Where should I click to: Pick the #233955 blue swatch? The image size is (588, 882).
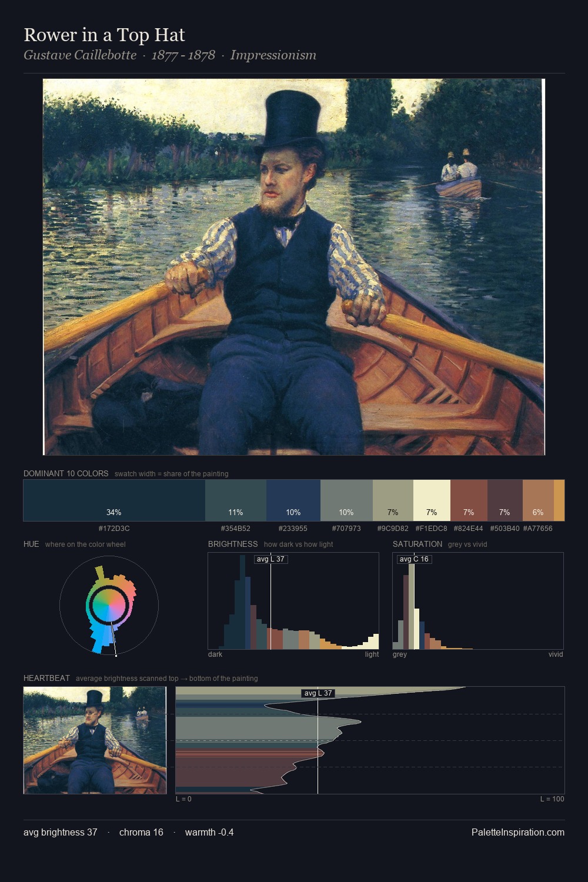293,500
